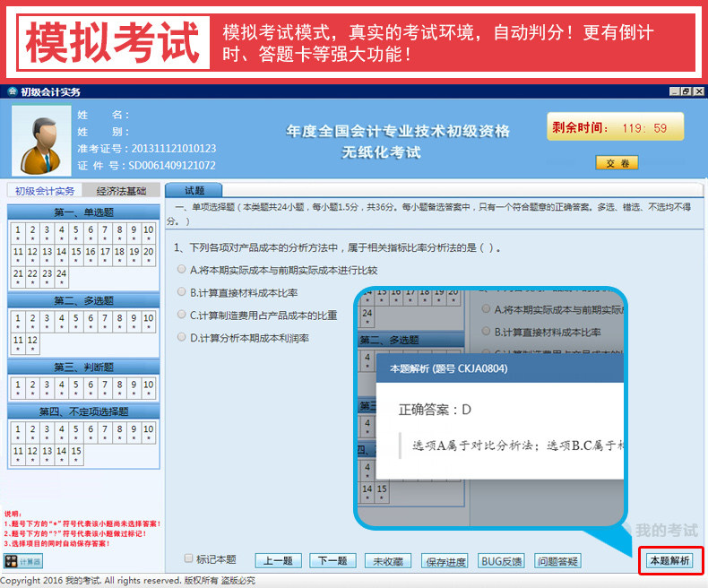
Task: Check the 标记本题 checkbox
Action: (x=189, y=558)
